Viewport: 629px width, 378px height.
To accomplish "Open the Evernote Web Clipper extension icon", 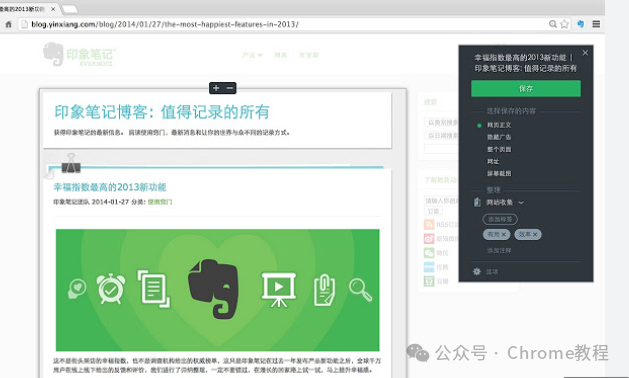I will tap(580, 24).
